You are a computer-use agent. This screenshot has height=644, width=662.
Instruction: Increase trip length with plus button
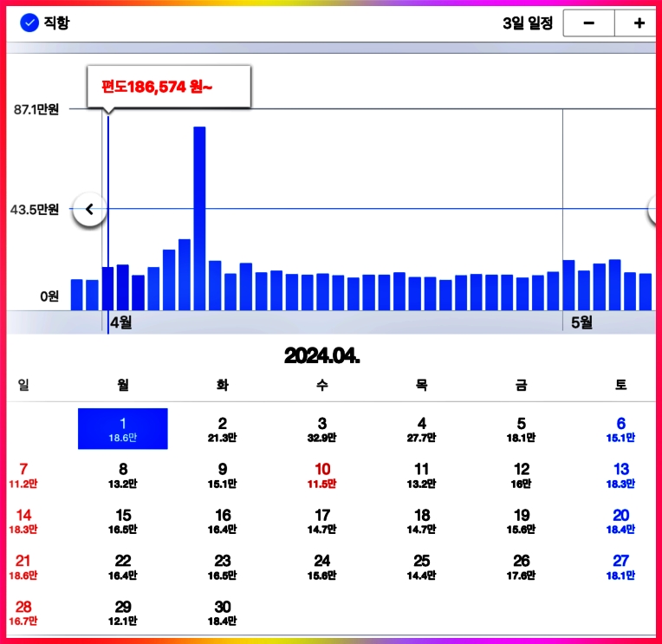[638, 23]
